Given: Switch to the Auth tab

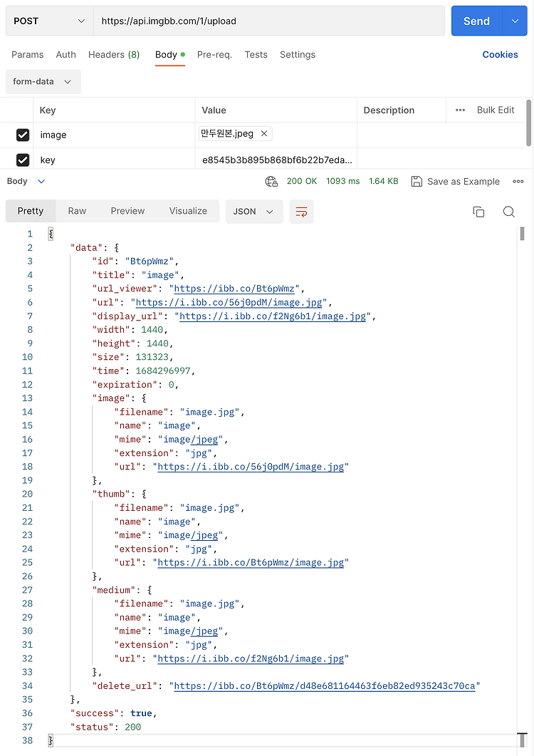Looking at the screenshot, I should coord(66,54).
